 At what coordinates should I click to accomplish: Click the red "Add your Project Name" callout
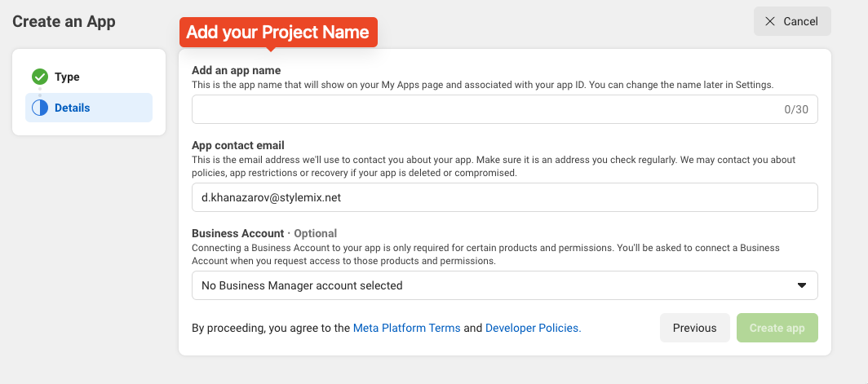278,33
